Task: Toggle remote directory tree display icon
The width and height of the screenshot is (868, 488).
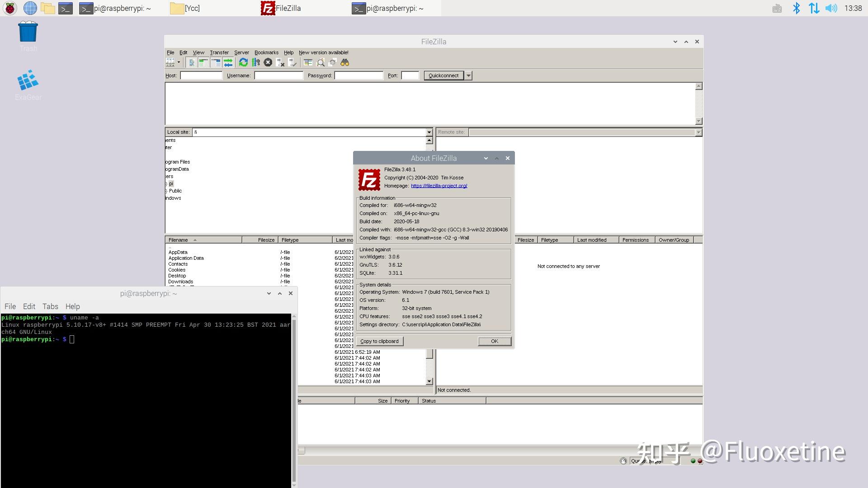Action: tap(216, 62)
